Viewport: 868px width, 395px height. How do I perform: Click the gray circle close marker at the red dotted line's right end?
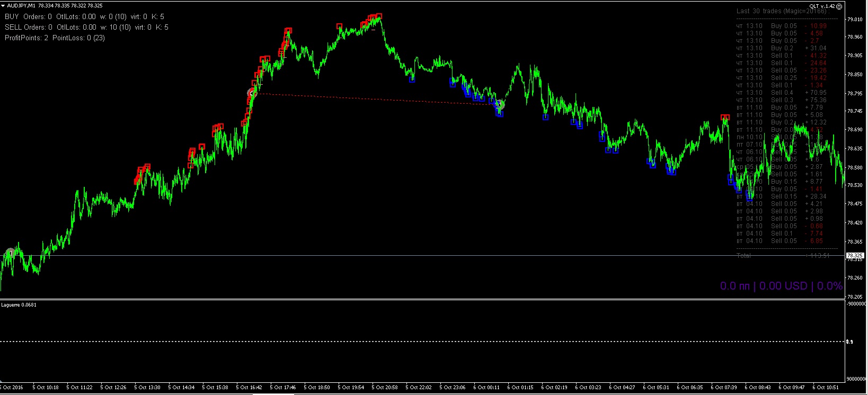[x=499, y=105]
